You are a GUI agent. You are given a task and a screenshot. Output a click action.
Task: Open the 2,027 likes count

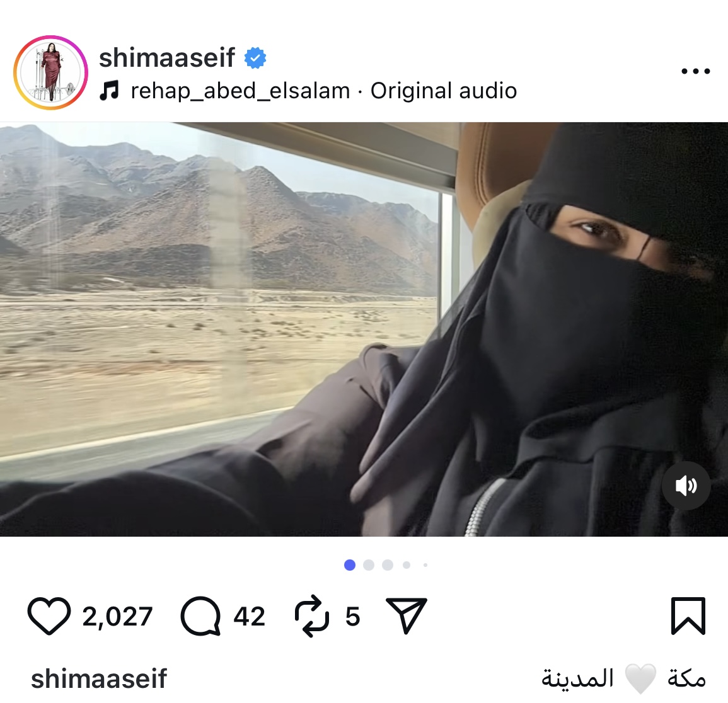pyautogui.click(x=117, y=617)
